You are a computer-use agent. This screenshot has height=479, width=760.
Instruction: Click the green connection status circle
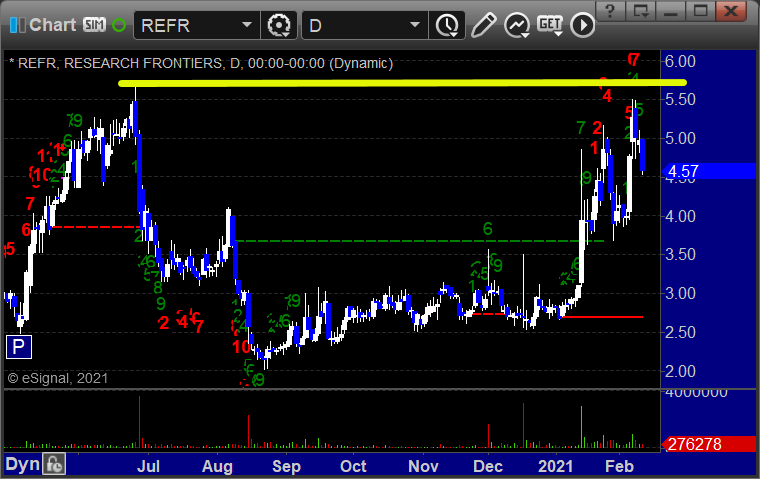point(119,25)
